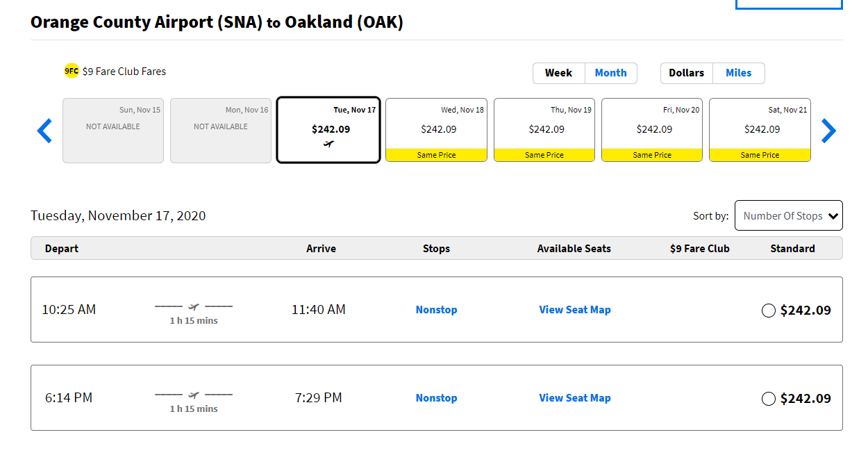Switch fare display to Miles

[738, 73]
